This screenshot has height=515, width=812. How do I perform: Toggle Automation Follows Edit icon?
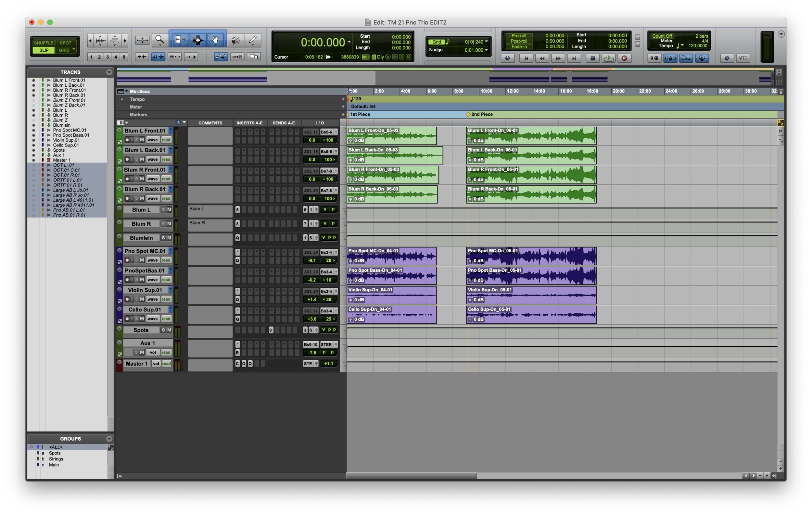coord(221,57)
